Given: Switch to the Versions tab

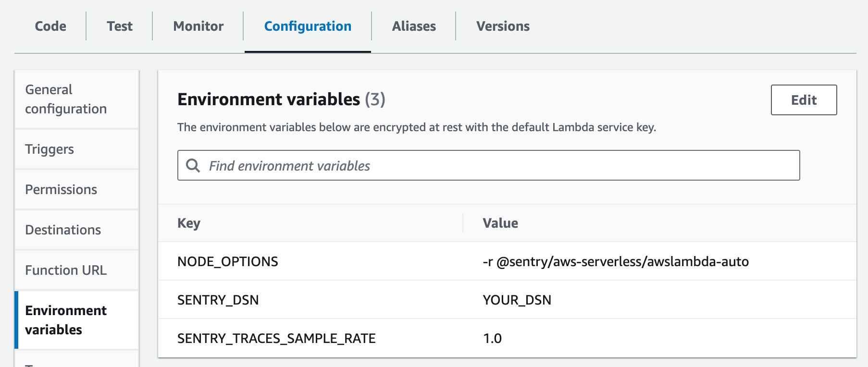Looking at the screenshot, I should 503,26.
